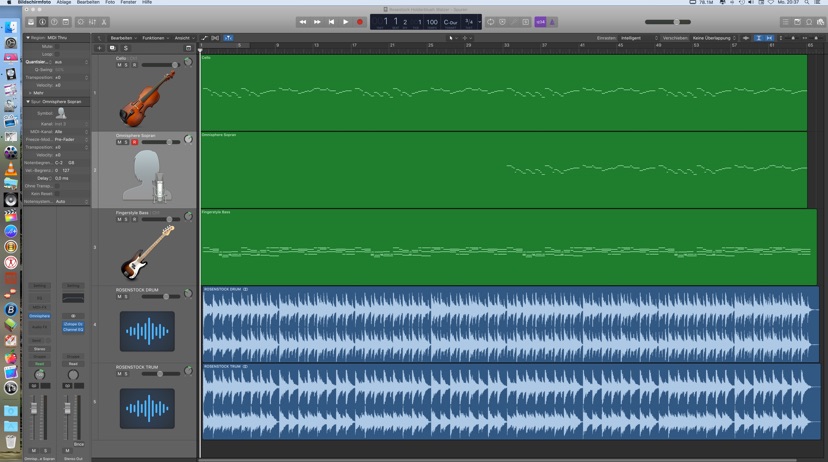This screenshot has width=828, height=462.
Task: Open the Hilfe menu in menu bar
Action: click(147, 2)
